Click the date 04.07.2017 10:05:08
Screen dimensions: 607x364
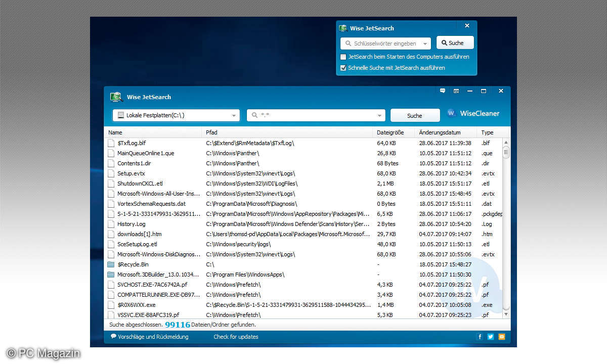(x=445, y=305)
